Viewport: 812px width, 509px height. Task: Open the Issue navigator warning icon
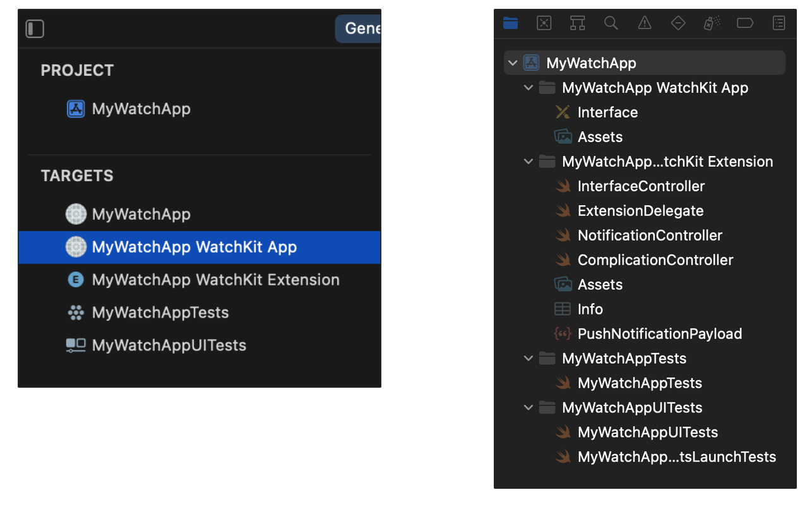pyautogui.click(x=645, y=23)
